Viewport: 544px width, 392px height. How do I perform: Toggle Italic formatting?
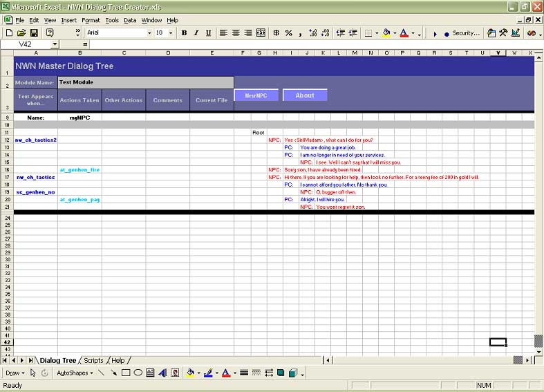pyautogui.click(x=196, y=32)
